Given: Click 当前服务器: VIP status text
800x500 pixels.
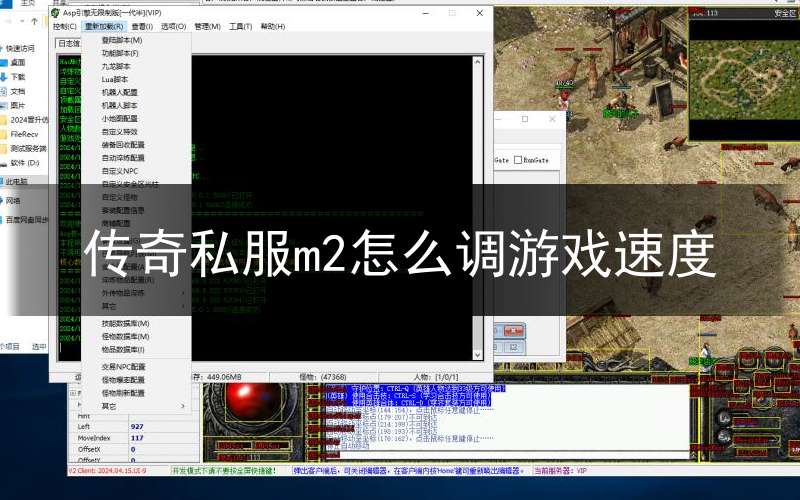Looking at the screenshot, I should (x=560, y=470).
